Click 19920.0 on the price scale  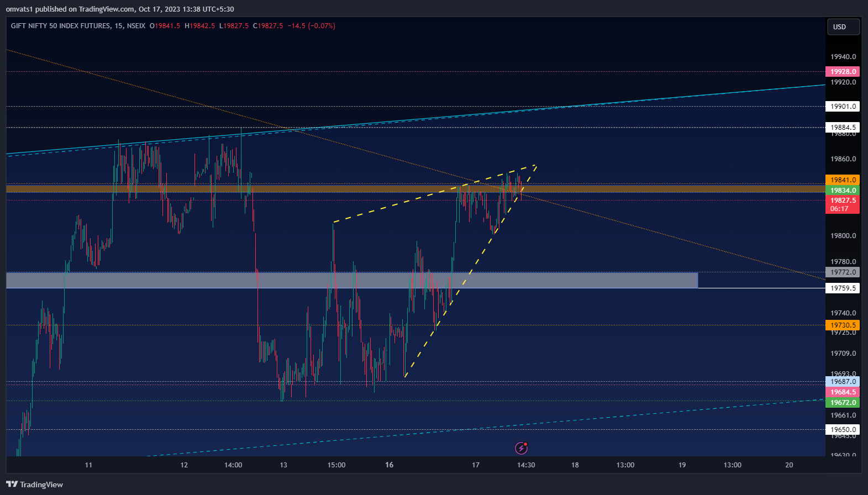click(843, 82)
